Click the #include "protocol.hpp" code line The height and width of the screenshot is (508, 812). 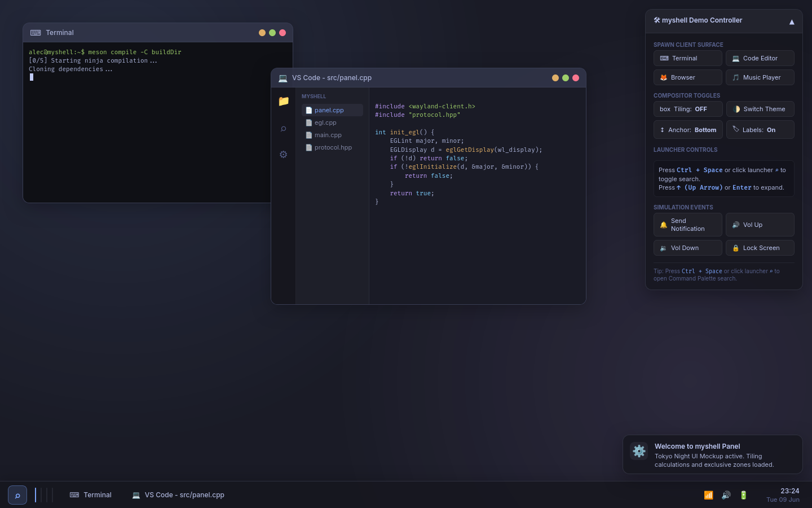418,115
